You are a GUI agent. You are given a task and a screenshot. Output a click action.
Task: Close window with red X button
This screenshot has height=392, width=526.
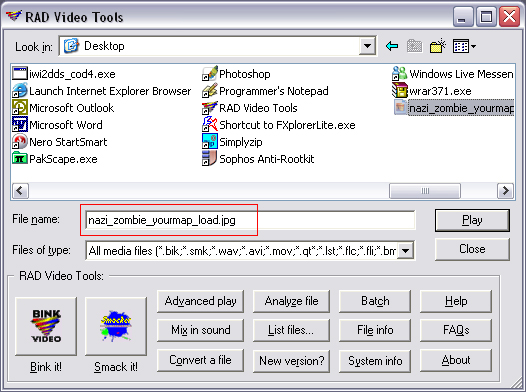click(509, 17)
